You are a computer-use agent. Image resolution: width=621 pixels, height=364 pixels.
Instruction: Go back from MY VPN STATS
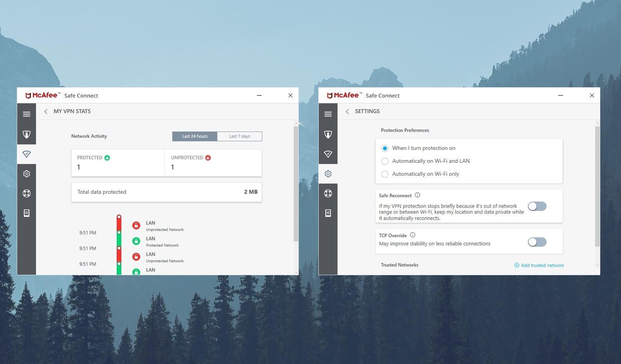(46, 112)
